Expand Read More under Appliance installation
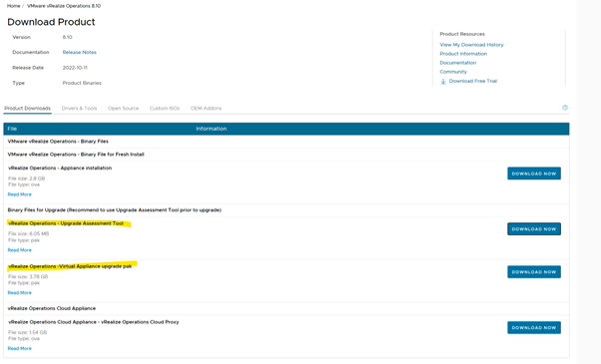601x364 pixels. pos(20,194)
